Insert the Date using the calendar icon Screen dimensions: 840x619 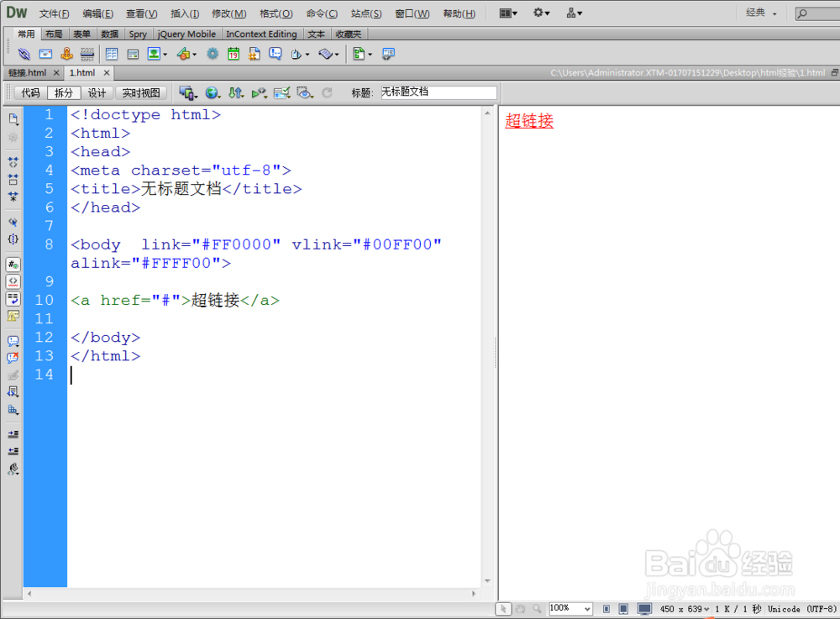click(x=234, y=54)
